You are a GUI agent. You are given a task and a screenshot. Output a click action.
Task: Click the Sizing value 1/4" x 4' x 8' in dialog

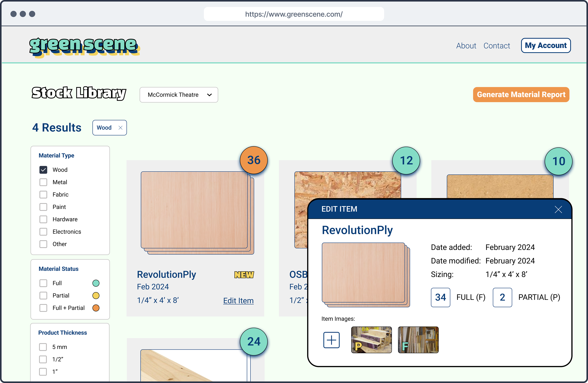pos(506,275)
